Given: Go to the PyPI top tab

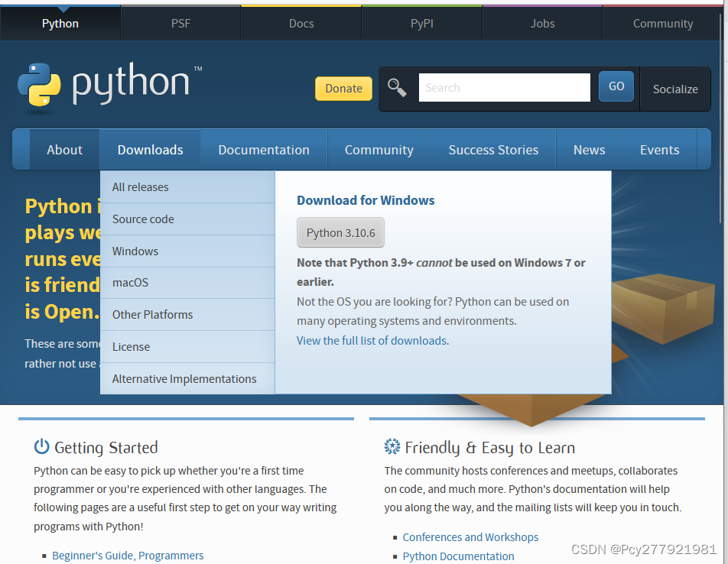Looking at the screenshot, I should click(421, 23).
